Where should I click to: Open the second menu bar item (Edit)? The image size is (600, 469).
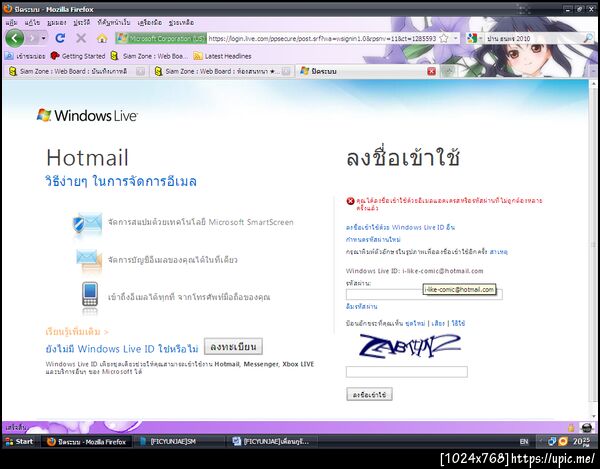click(32, 23)
